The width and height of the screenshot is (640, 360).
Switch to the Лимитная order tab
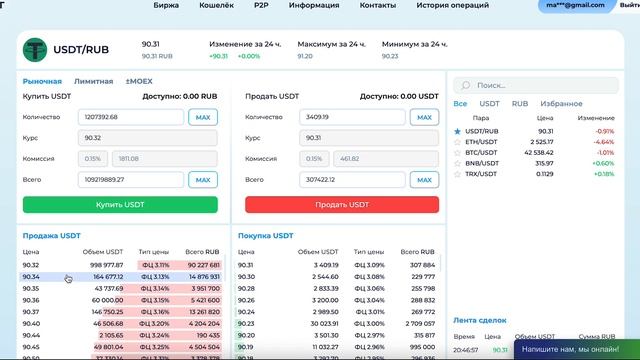93,81
